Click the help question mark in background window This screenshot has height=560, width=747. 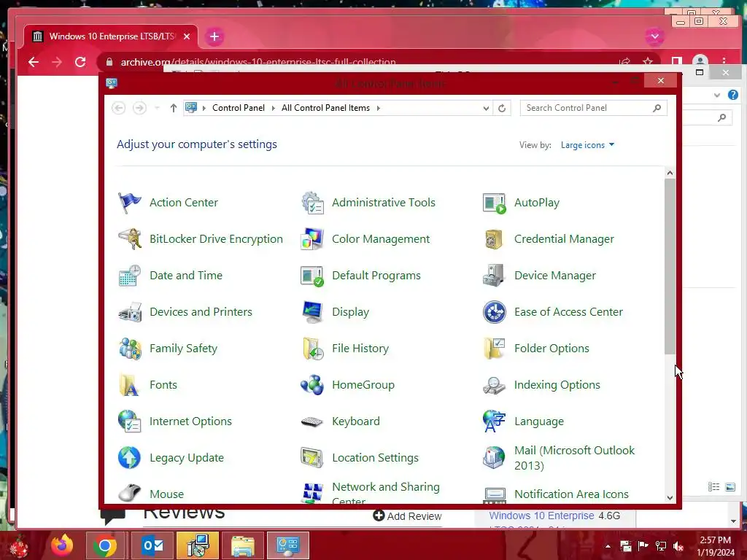pos(732,95)
